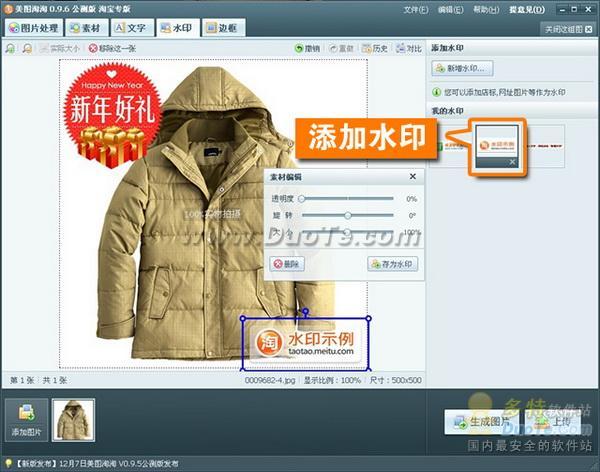600x472 pixels.
Task: Click the 旋转 rotation slider handle
Action: 347,215
